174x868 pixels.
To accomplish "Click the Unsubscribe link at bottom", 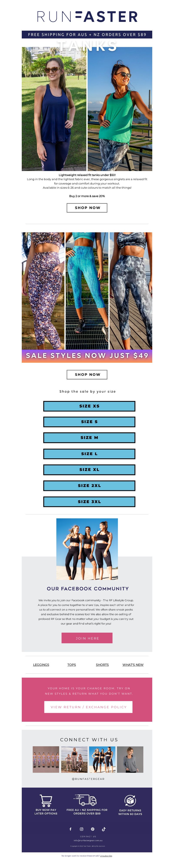I will pyautogui.click(x=106, y=856).
